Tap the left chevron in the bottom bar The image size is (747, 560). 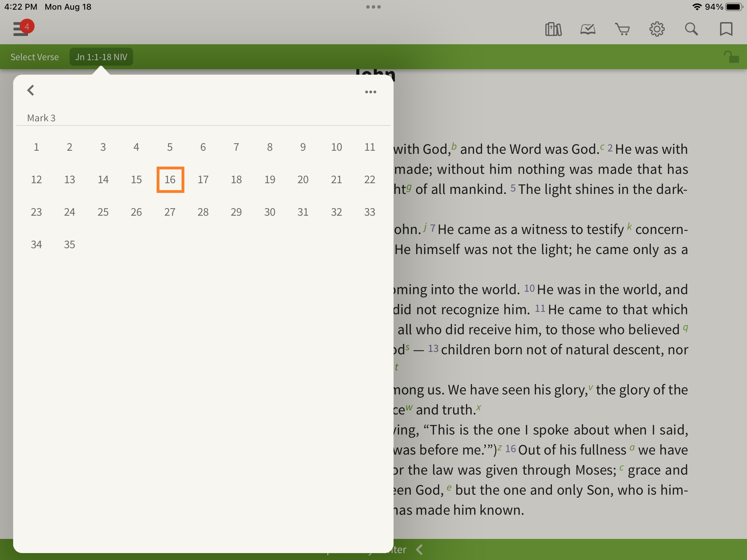pyautogui.click(x=419, y=550)
